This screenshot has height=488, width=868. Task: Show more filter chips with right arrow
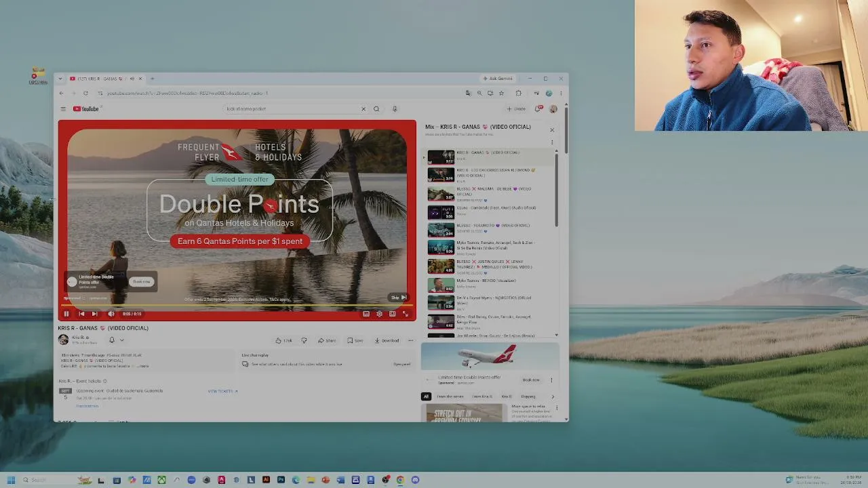click(x=553, y=396)
